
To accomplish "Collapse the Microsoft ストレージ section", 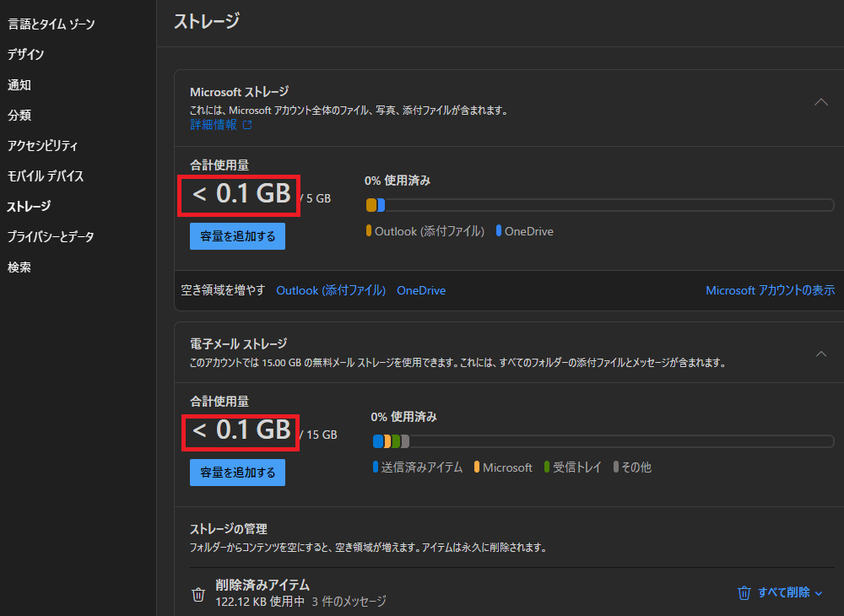I will 821,101.
